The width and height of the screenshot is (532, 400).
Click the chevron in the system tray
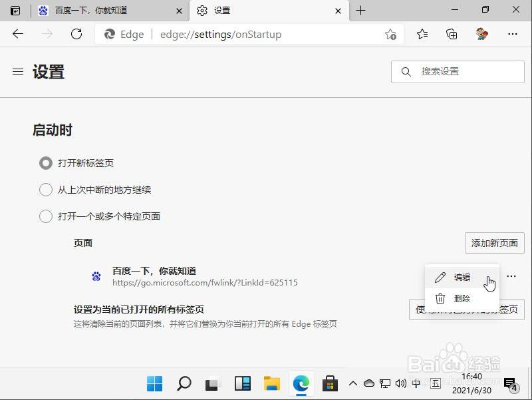point(352,383)
